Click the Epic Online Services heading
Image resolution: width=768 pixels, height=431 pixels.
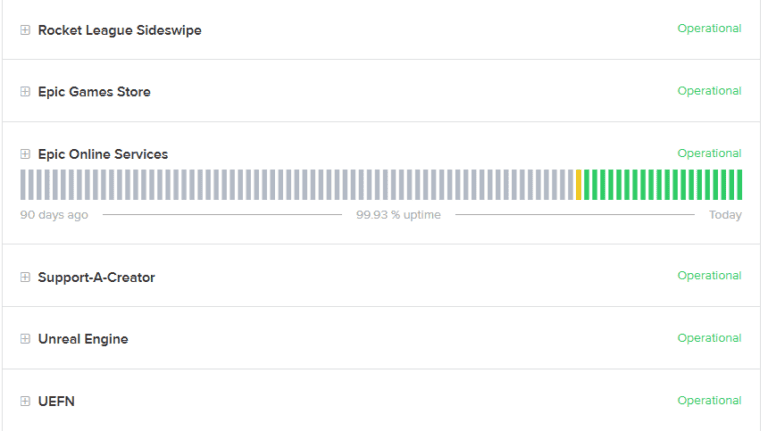[103, 154]
